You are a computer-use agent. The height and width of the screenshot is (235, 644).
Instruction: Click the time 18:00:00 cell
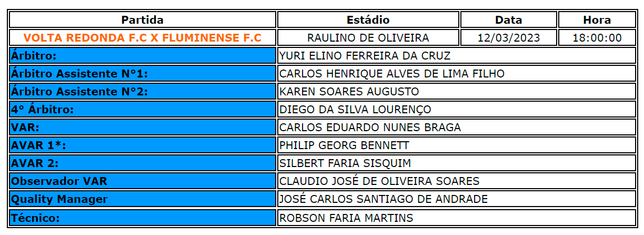click(597, 38)
